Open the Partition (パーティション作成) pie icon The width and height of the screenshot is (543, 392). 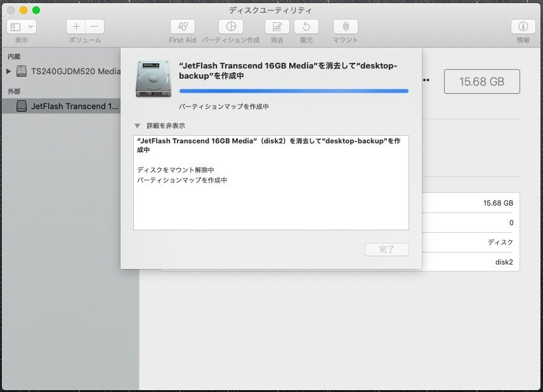coord(231,27)
